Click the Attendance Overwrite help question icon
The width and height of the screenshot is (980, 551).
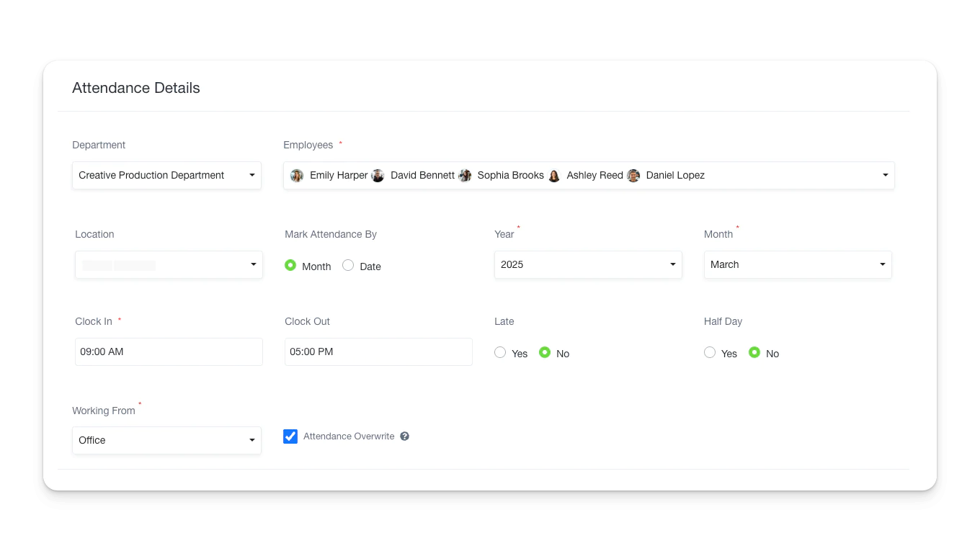coord(405,436)
